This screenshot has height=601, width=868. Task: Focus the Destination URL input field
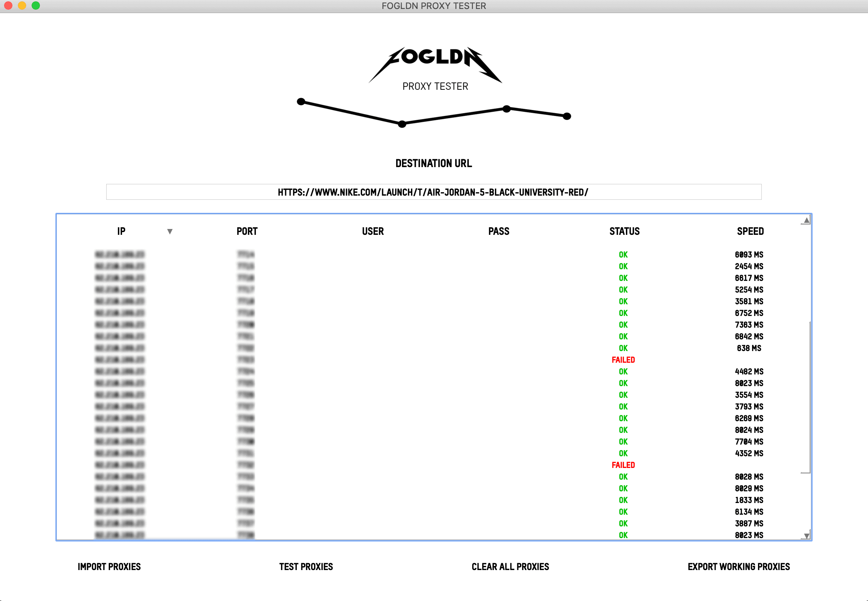click(434, 192)
